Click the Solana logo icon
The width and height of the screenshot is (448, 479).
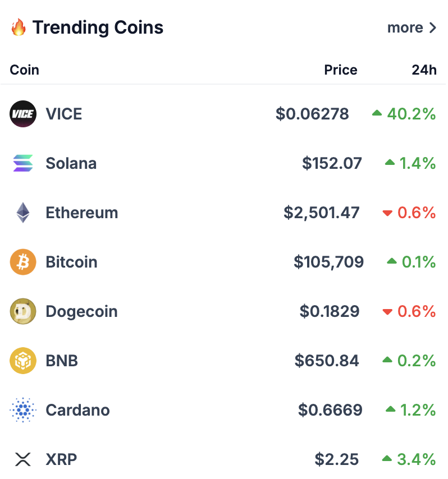point(23,163)
